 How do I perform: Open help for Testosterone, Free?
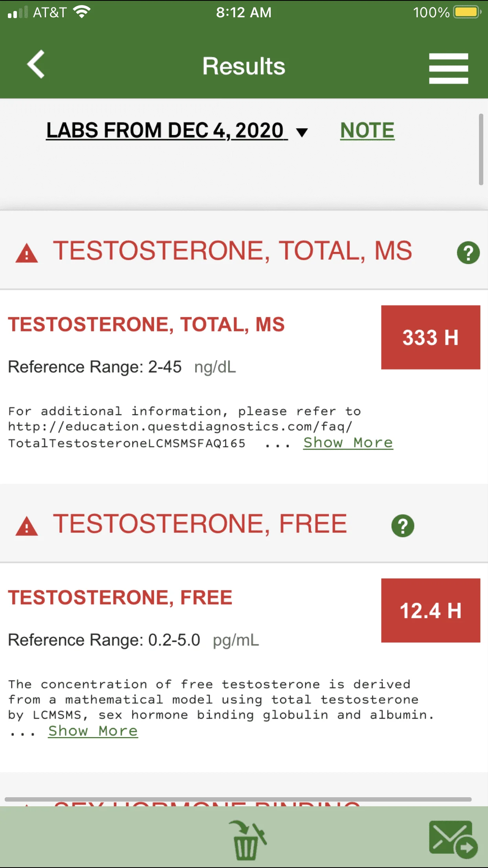coord(403,526)
